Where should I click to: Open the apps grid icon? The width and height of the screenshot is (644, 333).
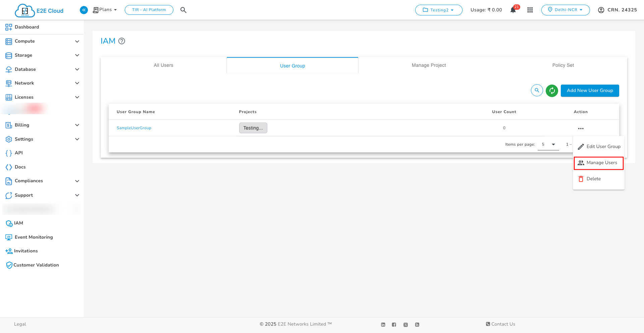pyautogui.click(x=530, y=10)
